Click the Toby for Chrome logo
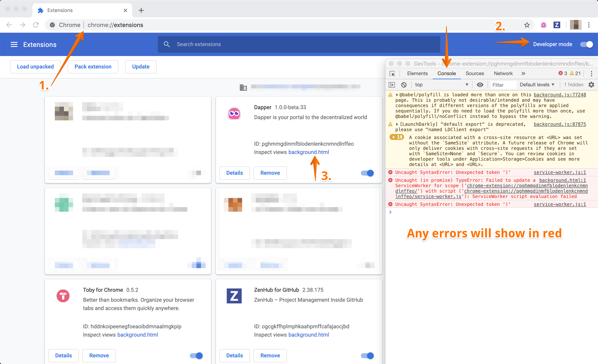 pyautogui.click(x=63, y=296)
